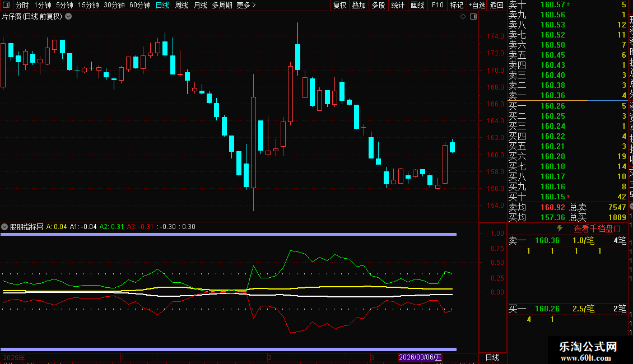Switch to the 周线 weekly chart
Image resolution: width=633 pixels, height=364 pixels.
(x=181, y=5)
